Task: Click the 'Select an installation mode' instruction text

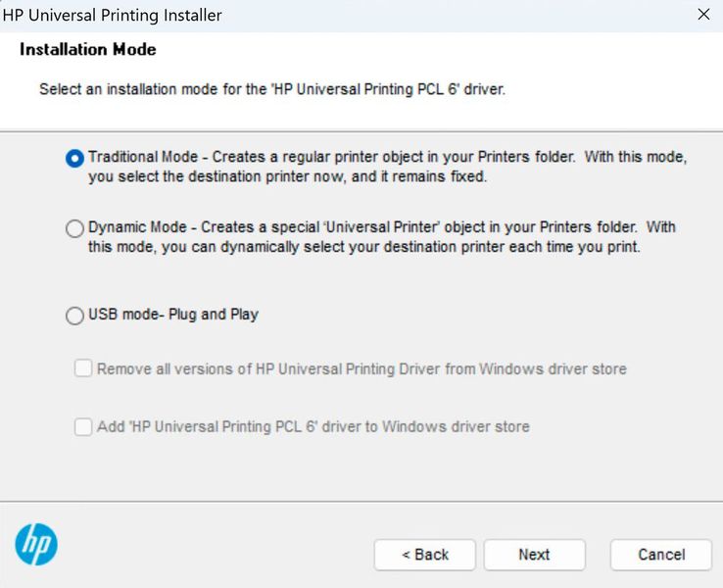Action: point(272,89)
